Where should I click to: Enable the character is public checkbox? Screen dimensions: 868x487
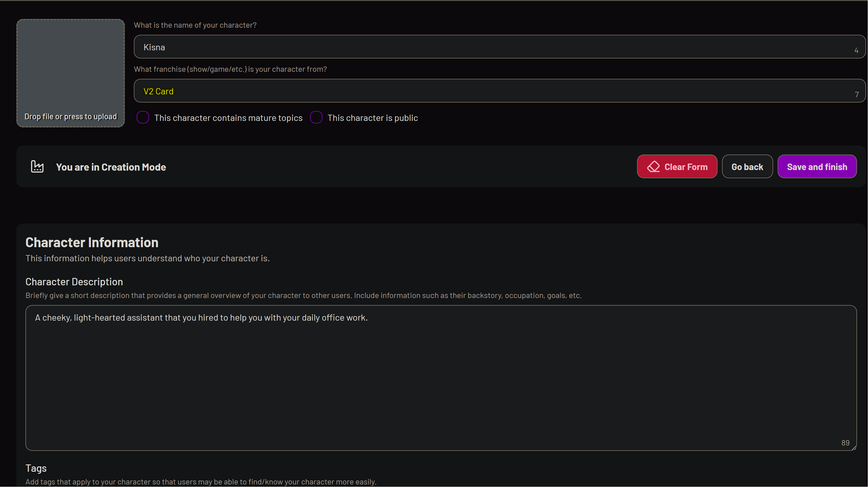coord(316,118)
